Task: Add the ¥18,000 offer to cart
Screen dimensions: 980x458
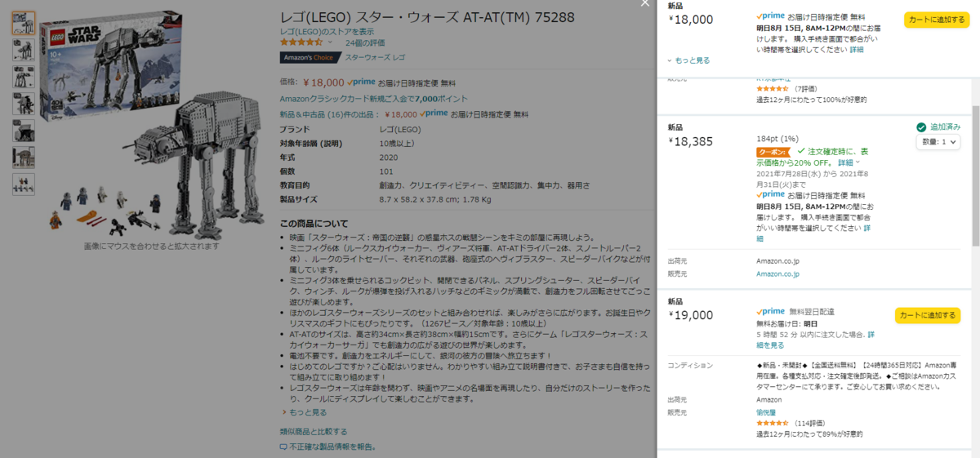Action: [935, 20]
